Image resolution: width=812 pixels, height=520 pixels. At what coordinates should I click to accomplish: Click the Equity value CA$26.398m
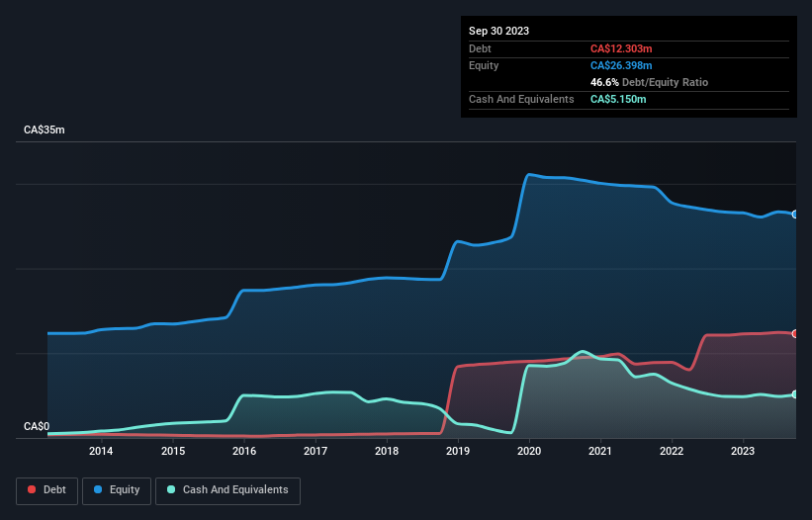tap(621, 65)
